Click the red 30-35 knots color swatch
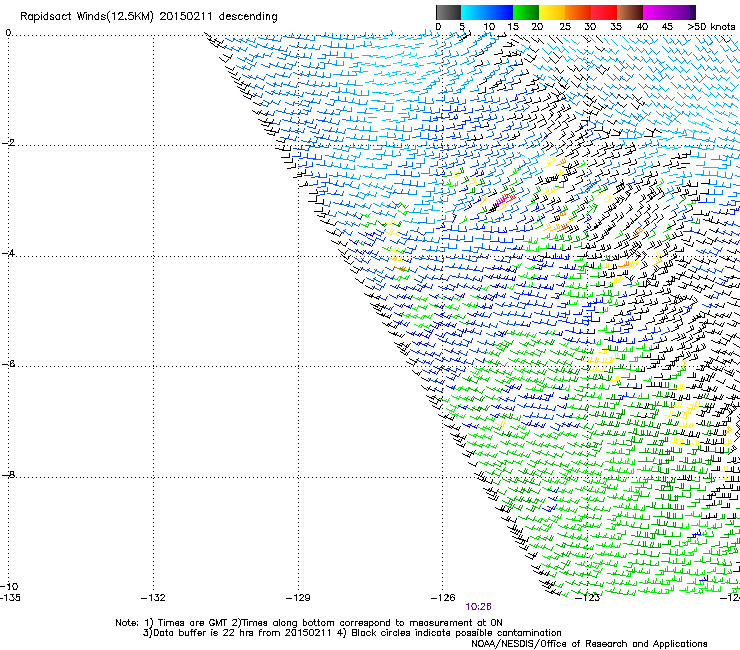The width and height of the screenshot is (740, 650). click(604, 12)
